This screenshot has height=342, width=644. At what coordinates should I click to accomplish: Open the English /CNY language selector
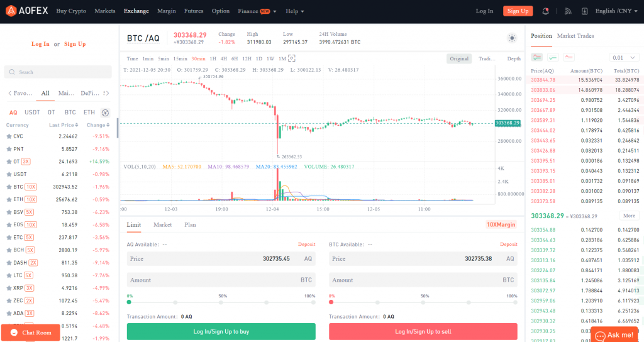[616, 11]
